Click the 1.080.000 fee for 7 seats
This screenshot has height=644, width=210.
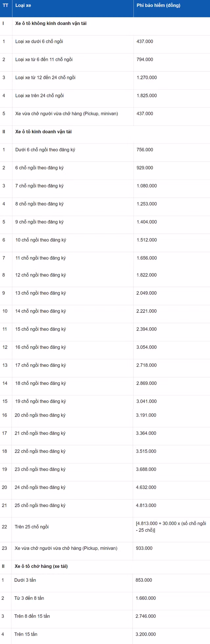[x=147, y=186]
